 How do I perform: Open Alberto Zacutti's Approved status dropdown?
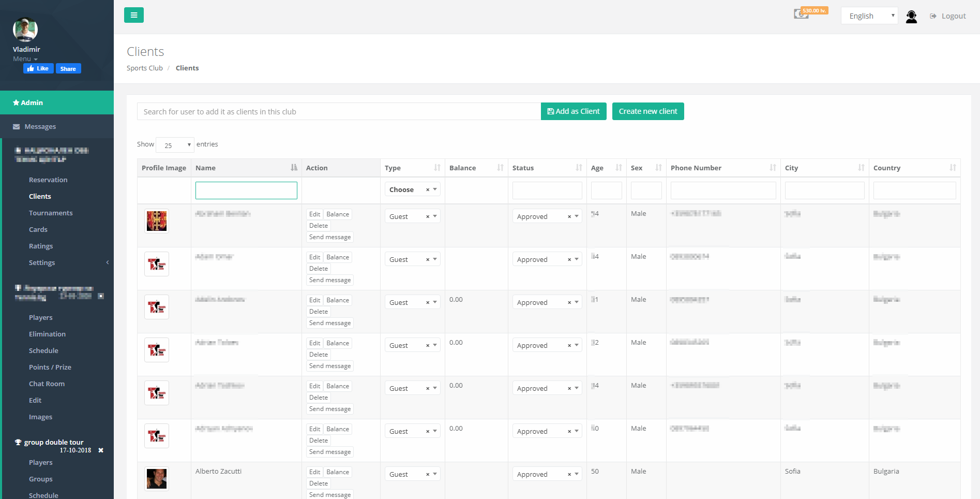(x=547, y=474)
